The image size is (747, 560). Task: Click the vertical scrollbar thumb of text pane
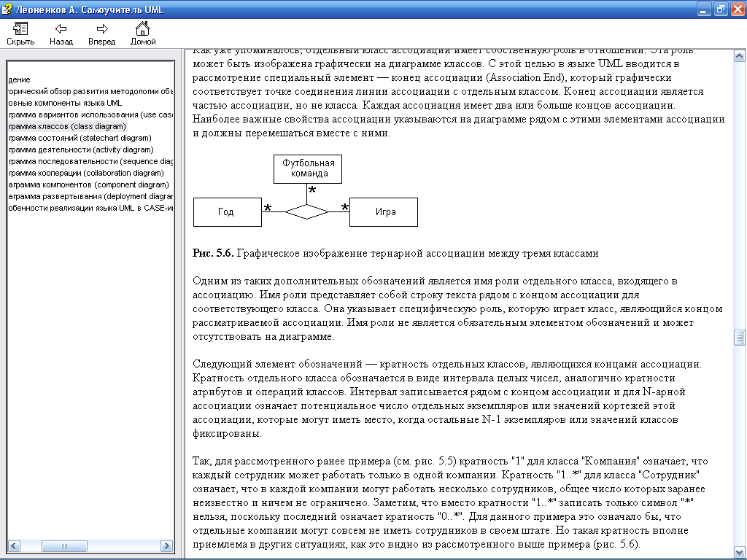[x=739, y=338]
